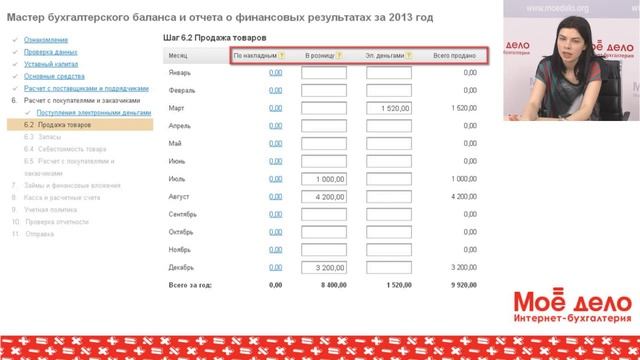Click Февраль По накладным 0,00 link
The width and height of the screenshot is (640, 360).
click(x=276, y=90)
